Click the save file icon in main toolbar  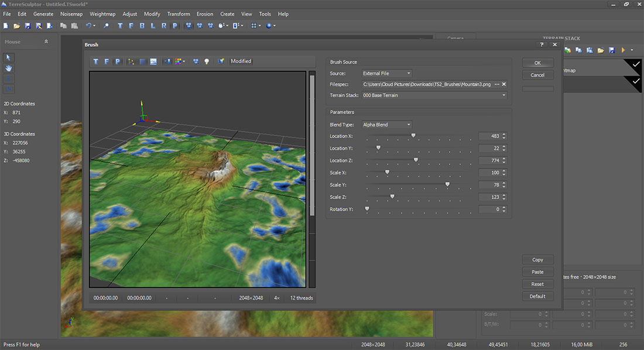(28, 26)
